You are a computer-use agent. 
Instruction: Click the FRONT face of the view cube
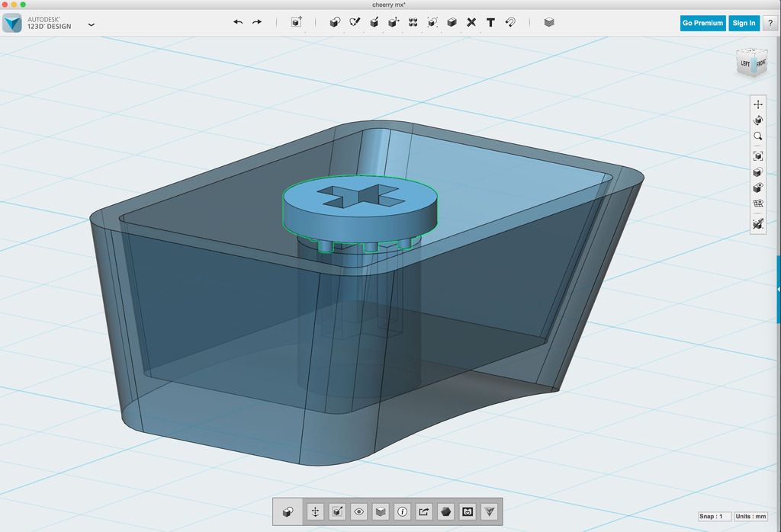(760, 63)
